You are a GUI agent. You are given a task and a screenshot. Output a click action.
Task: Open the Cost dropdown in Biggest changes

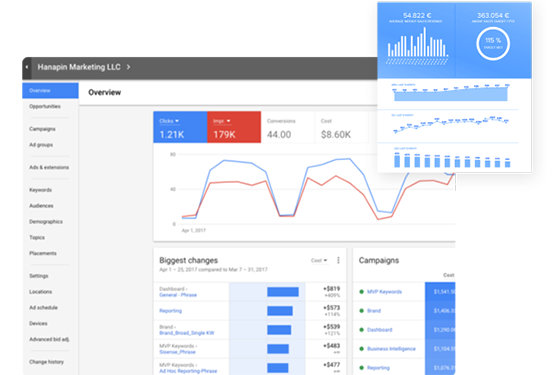coord(319,260)
